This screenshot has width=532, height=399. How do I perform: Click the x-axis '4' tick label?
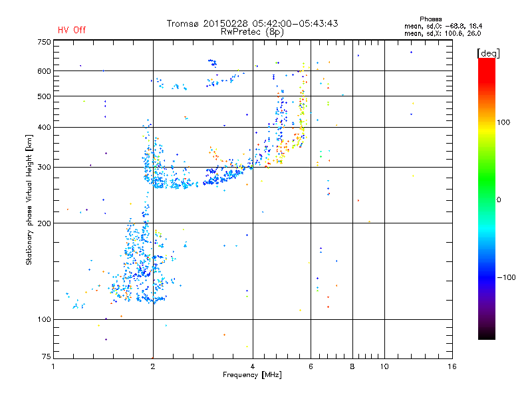[253, 366]
